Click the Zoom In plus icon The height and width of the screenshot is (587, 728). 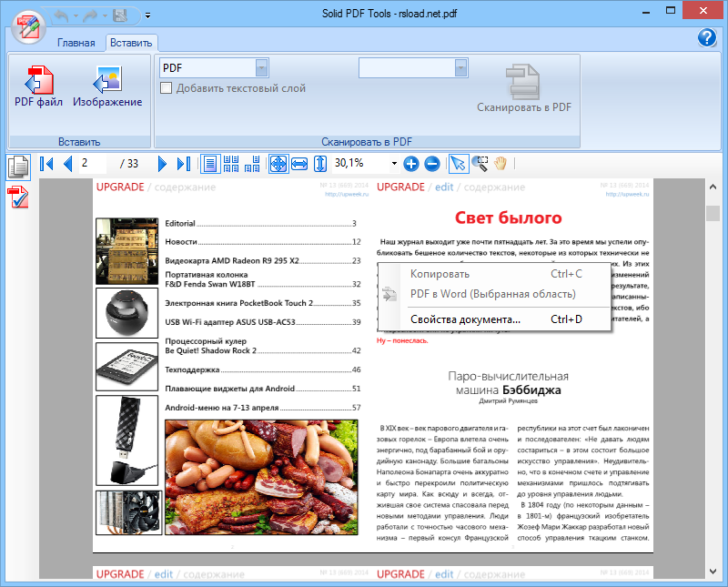coord(412,164)
